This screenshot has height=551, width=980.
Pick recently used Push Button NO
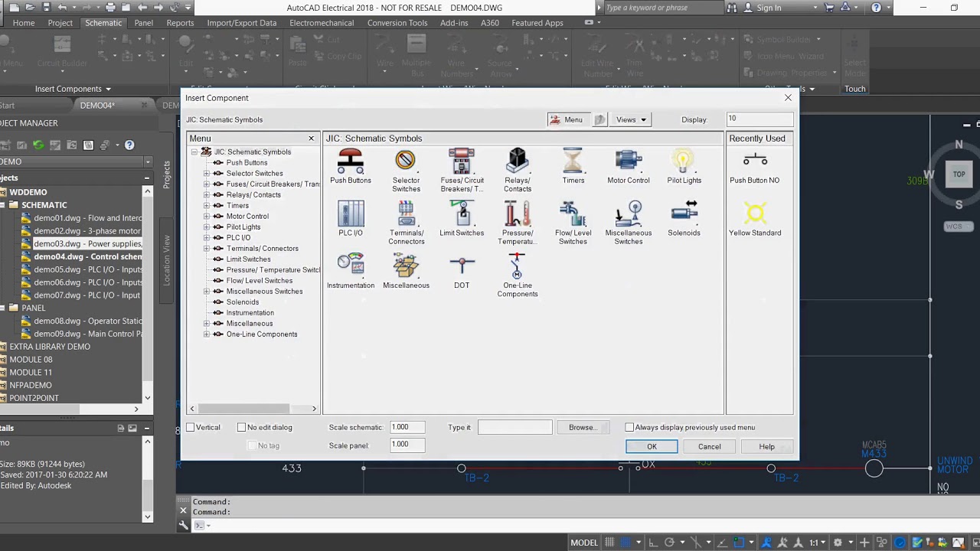(x=755, y=167)
